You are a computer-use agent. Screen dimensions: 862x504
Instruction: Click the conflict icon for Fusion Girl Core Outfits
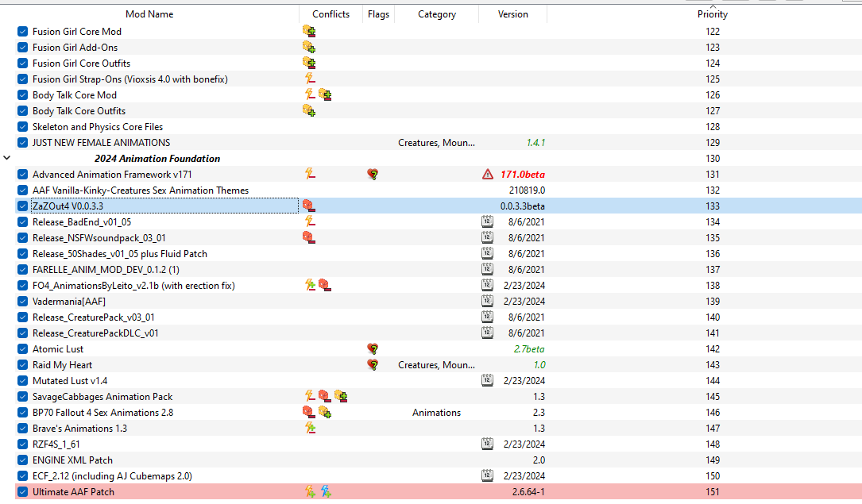309,63
